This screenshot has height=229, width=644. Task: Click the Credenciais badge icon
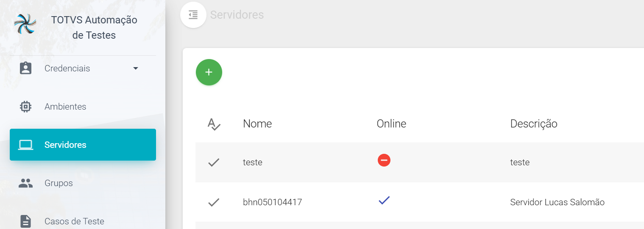coord(26,68)
